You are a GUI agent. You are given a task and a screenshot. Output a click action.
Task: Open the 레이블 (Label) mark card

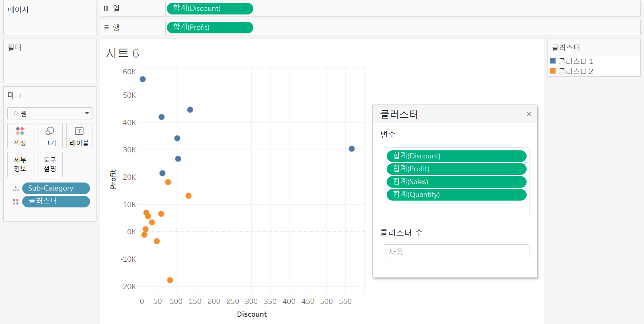point(79,136)
